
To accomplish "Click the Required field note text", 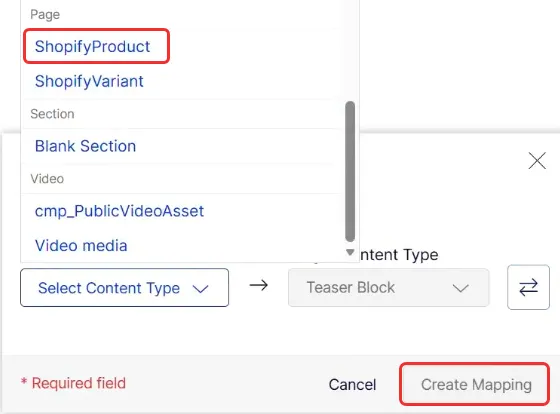I will [x=73, y=383].
